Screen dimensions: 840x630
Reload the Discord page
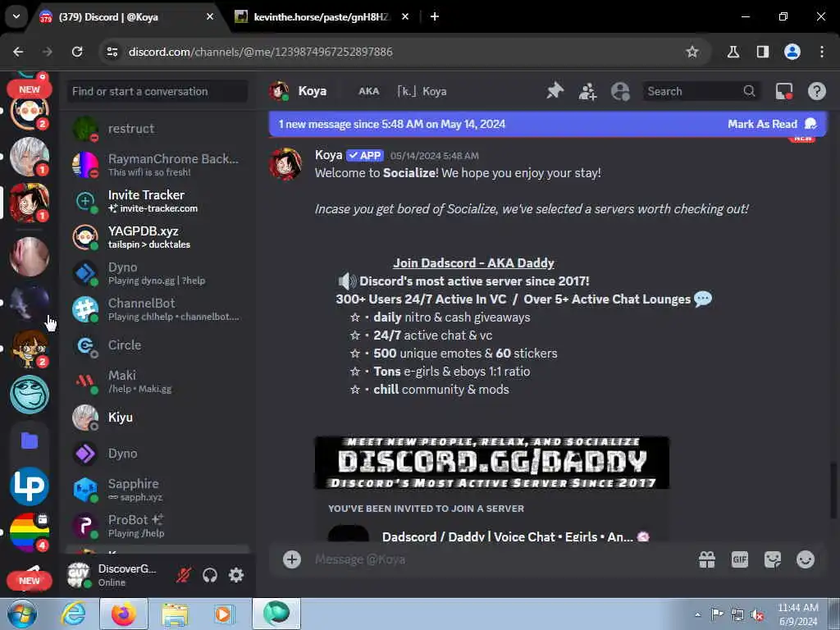point(77,52)
